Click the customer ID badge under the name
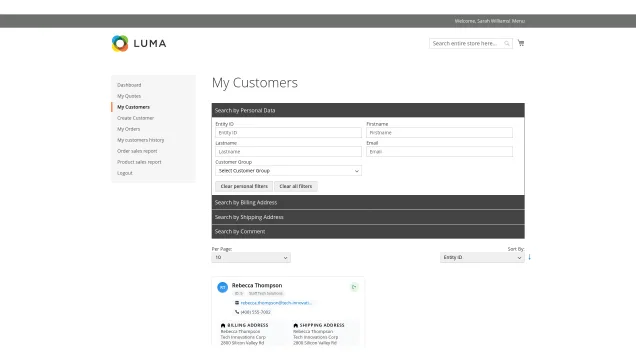 point(238,293)
